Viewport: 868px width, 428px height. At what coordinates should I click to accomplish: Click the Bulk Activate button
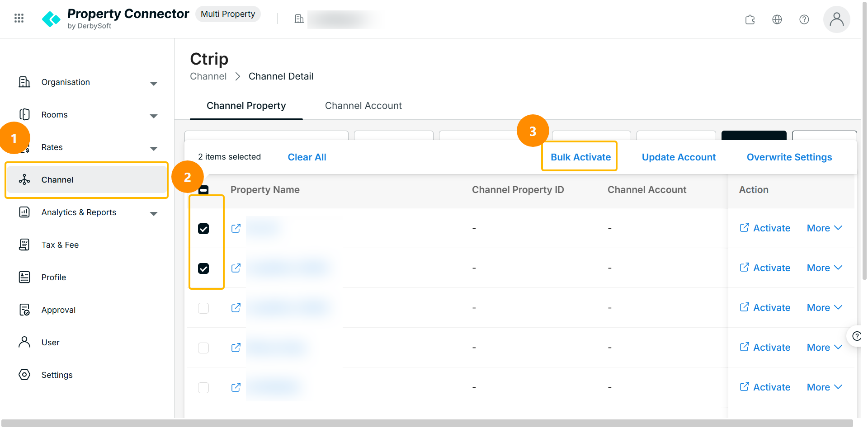(x=580, y=157)
